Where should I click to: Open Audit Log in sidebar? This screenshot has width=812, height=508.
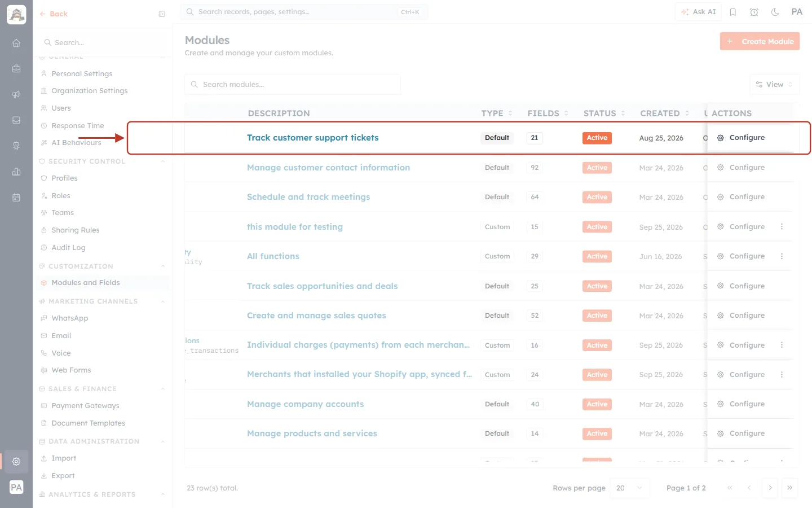point(68,248)
